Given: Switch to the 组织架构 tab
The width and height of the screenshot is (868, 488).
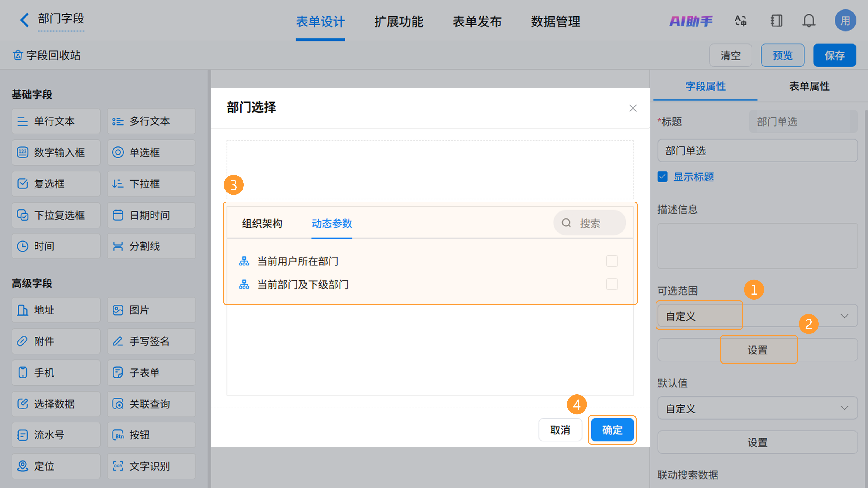Looking at the screenshot, I should [x=262, y=223].
